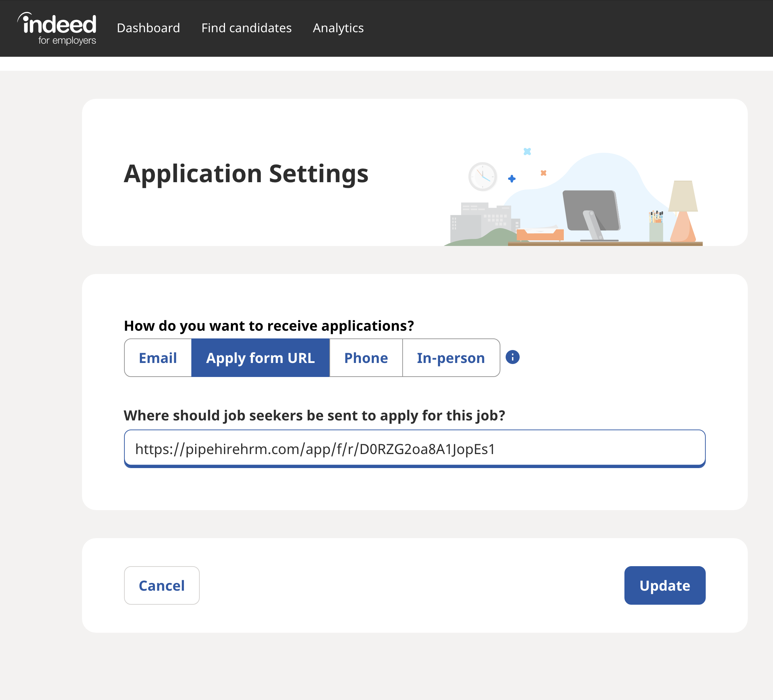Image resolution: width=773 pixels, height=700 pixels.
Task: Open the info tooltip next to application methods
Action: point(513,357)
